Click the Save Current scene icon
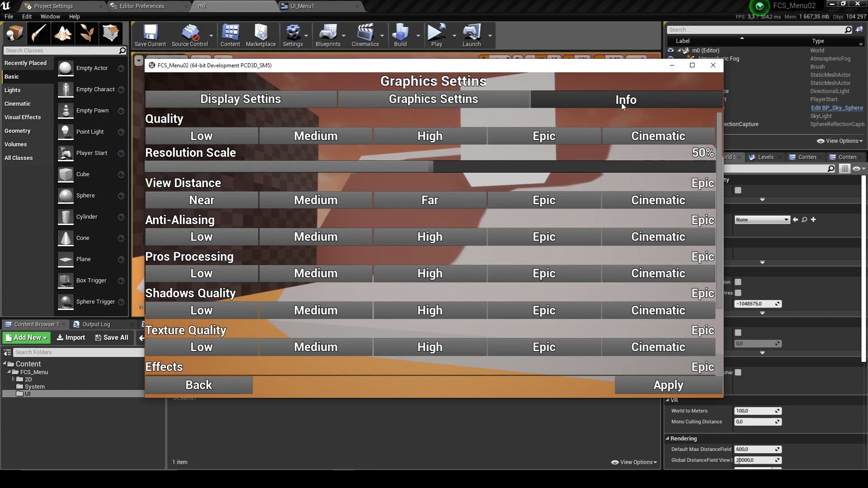The width and height of the screenshot is (868, 488). (150, 33)
